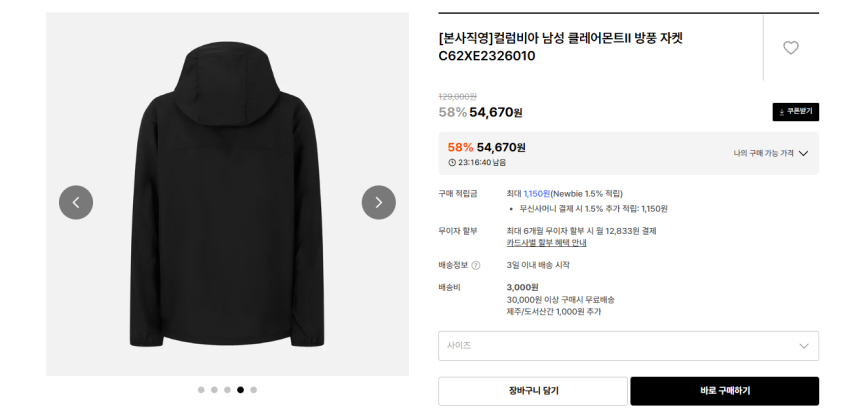The height and width of the screenshot is (420, 850).
Task: Select the second image carousel dot
Action: point(214,390)
